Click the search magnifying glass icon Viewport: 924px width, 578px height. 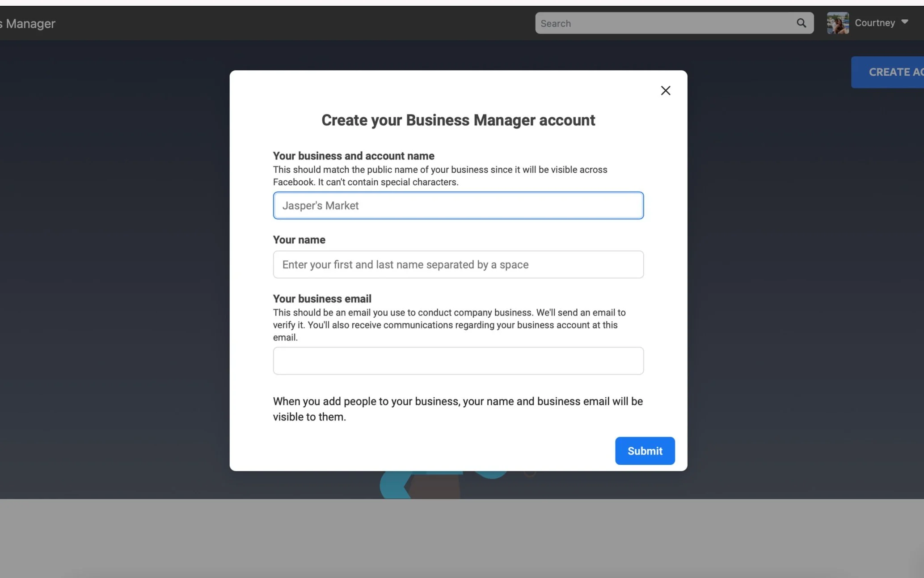(802, 23)
